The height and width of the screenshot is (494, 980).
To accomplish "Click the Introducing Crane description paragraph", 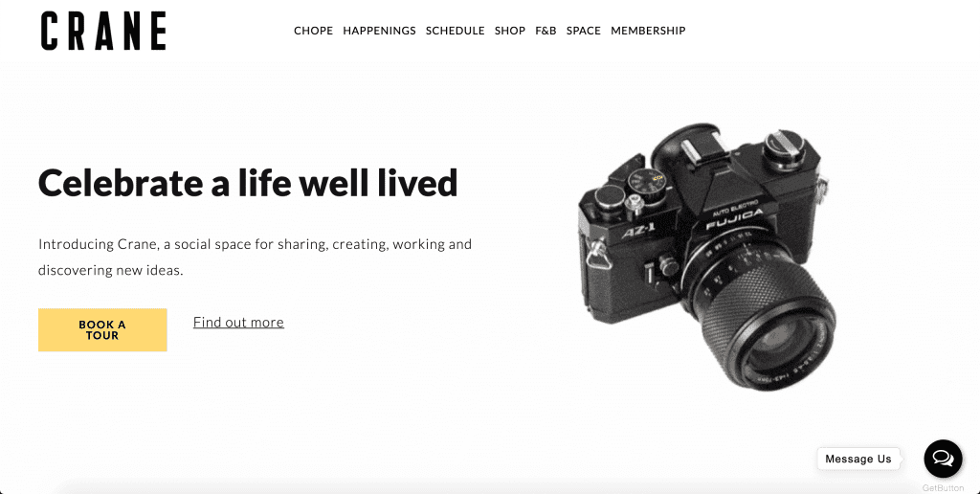I will [x=255, y=257].
